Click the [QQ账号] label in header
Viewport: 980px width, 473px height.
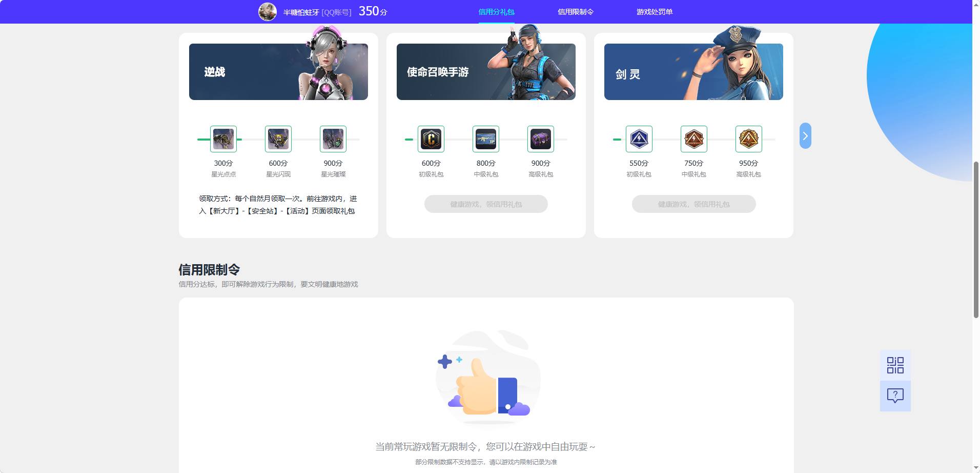coord(336,12)
